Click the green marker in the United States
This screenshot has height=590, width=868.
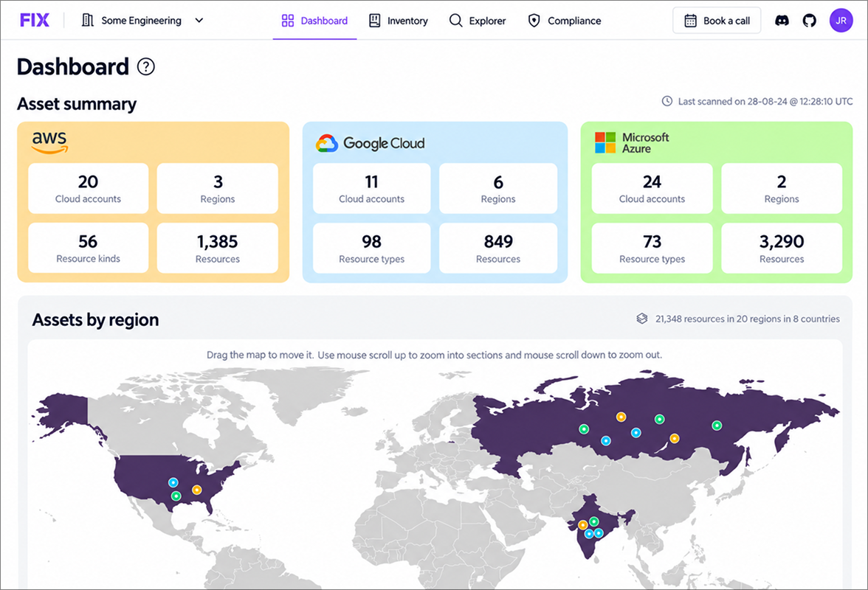(x=176, y=496)
